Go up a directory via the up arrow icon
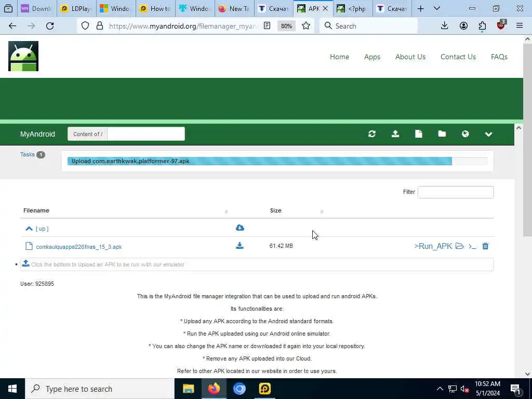The width and height of the screenshot is (532, 399). pyautogui.click(x=29, y=229)
